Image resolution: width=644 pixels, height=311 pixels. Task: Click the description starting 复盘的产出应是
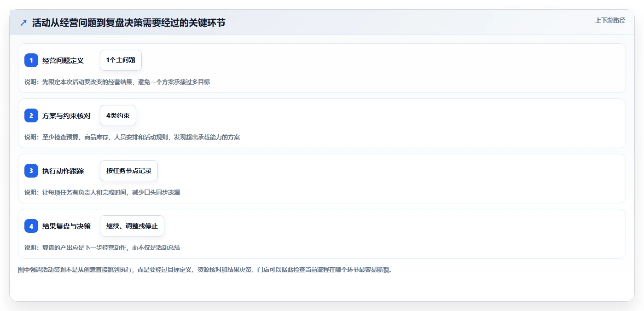tap(102, 248)
